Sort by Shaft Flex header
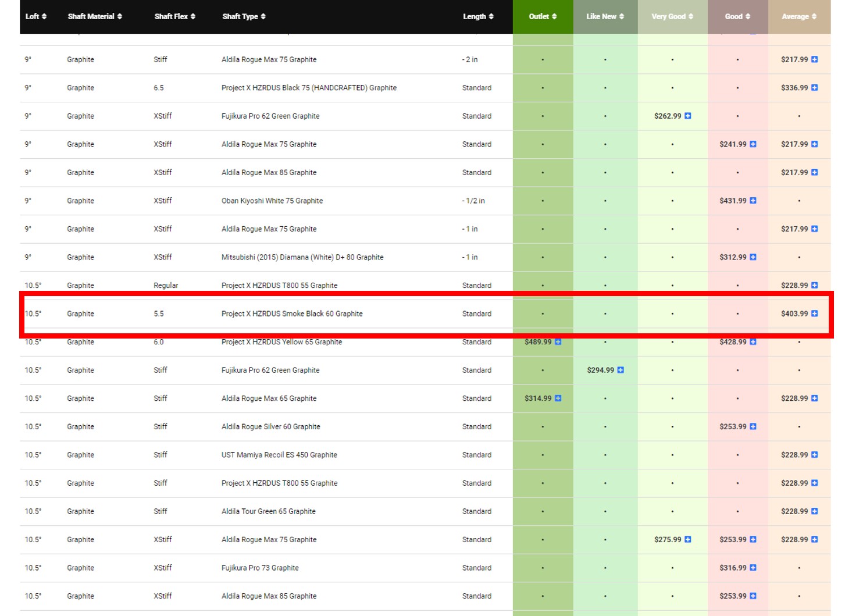Screen dimensions: 852x616 coord(174,16)
